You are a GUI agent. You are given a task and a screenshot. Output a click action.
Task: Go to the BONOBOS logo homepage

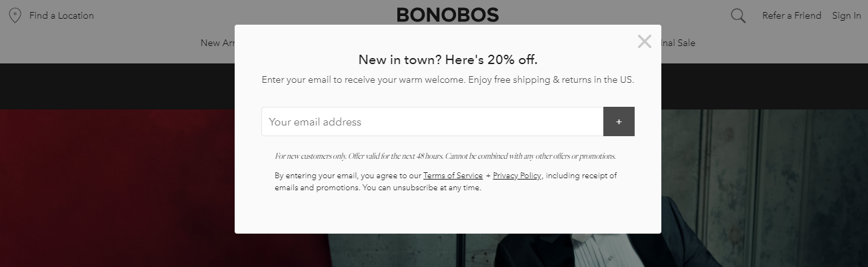(x=447, y=15)
